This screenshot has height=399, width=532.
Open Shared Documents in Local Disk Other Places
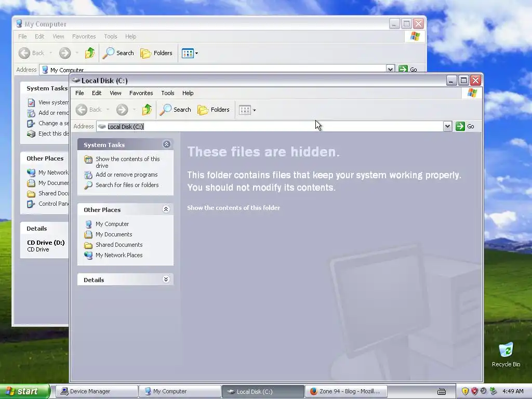click(x=119, y=245)
